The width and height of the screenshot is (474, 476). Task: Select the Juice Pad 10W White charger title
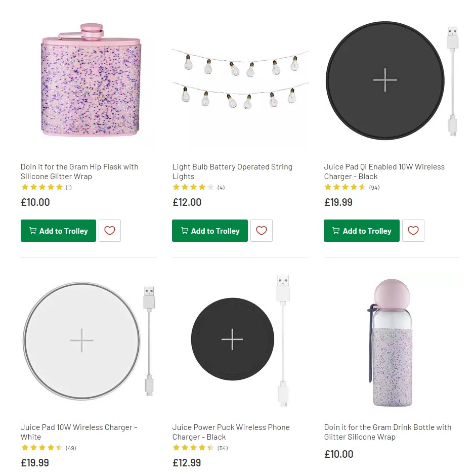point(78,432)
